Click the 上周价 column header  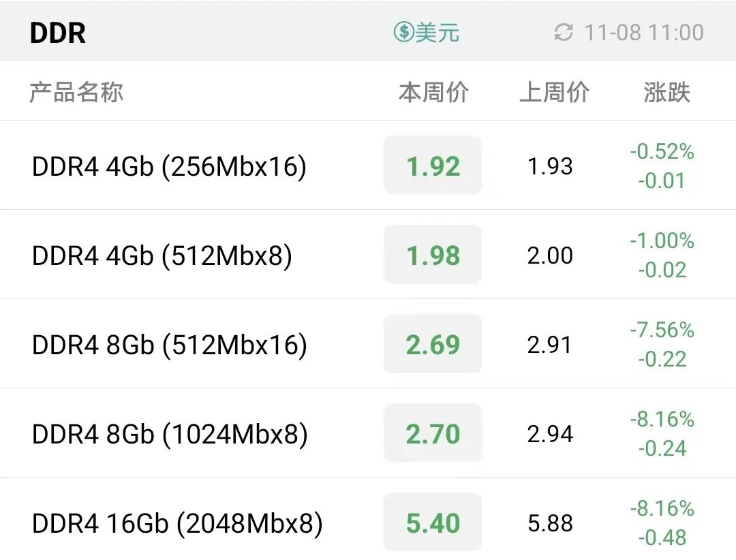coord(554,92)
